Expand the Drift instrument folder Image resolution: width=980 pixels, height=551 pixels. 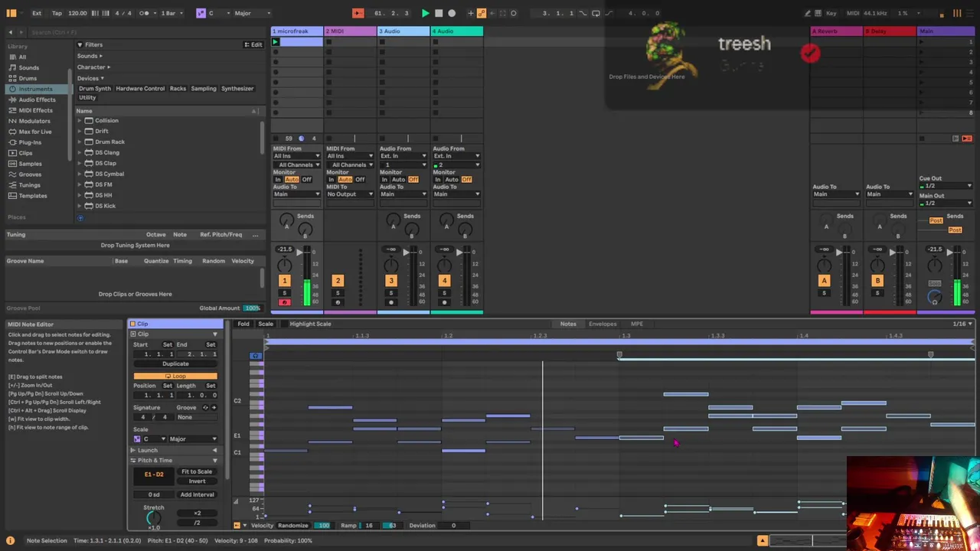click(79, 131)
